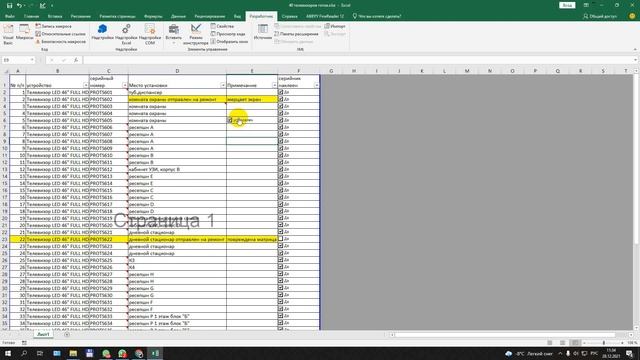Open the Windows Start menu

[x=8, y=353]
